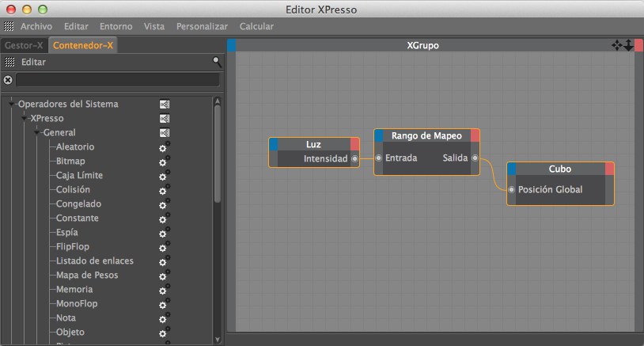Click the search magnifier icon in the Contenedor-X panel
This screenshot has width=644, height=346.
tap(217, 61)
